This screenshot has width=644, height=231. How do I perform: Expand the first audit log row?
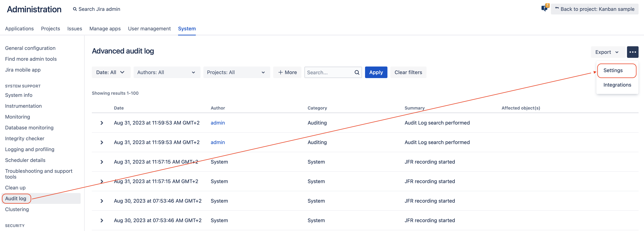pos(102,123)
